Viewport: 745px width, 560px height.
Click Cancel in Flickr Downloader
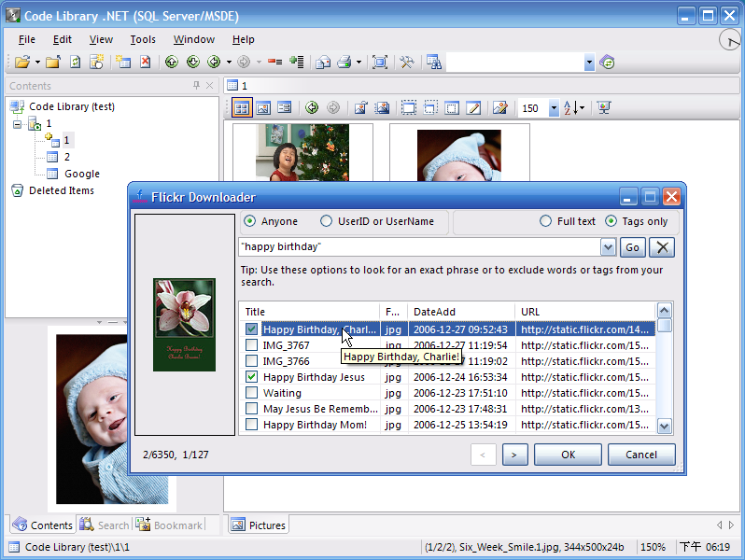641,455
